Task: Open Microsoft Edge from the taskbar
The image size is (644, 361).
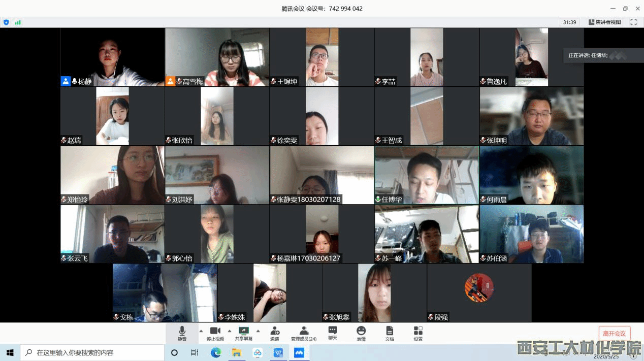Action: click(x=216, y=352)
